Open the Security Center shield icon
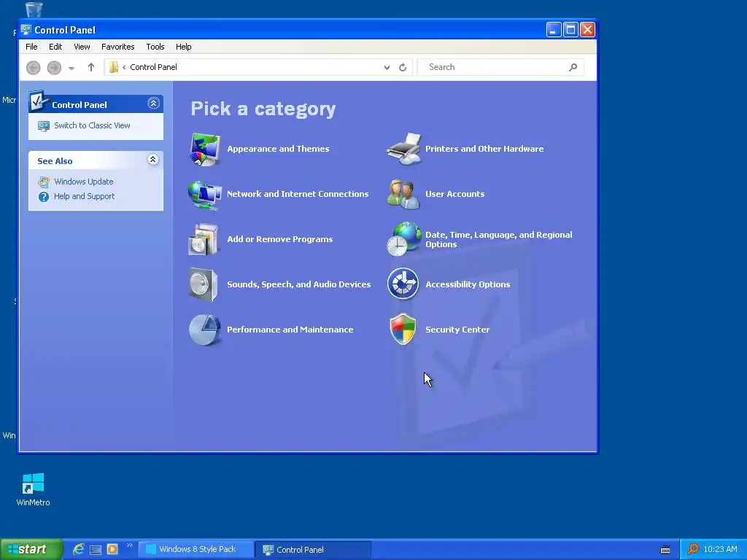 click(x=403, y=329)
